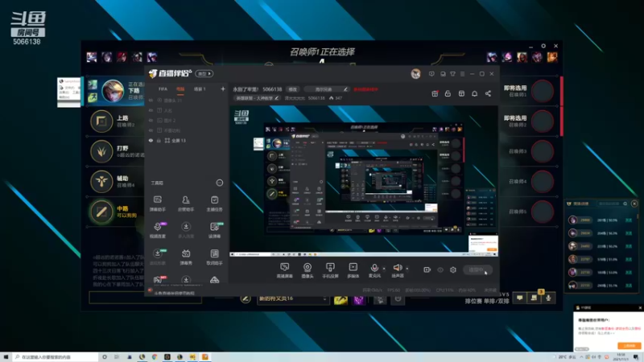
Task: Open the 歌词助手 tool
Action: pyautogui.click(x=214, y=257)
